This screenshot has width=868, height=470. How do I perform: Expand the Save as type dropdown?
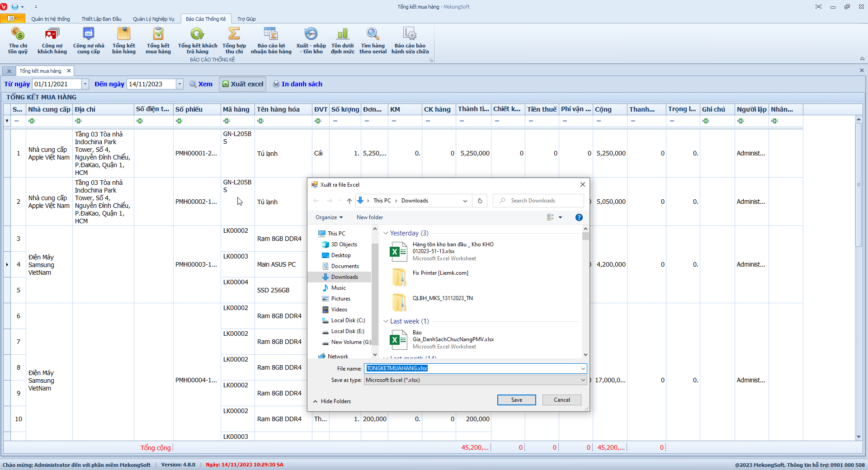point(583,380)
